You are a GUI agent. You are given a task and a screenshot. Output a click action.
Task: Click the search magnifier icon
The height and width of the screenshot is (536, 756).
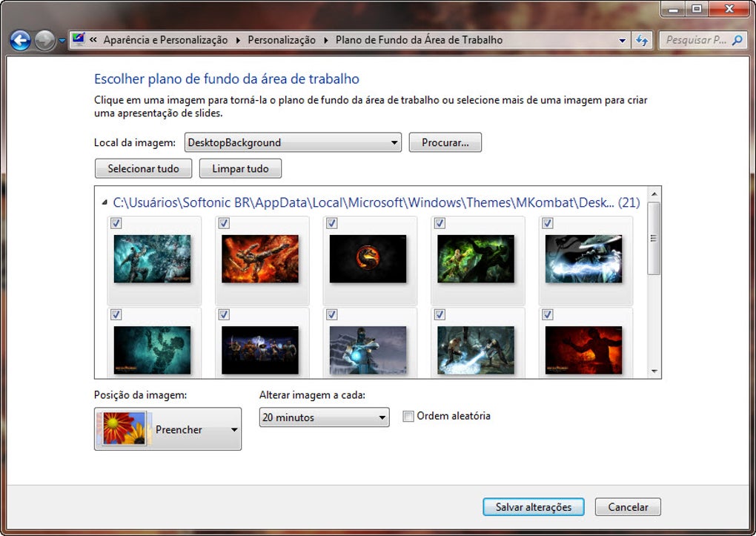pyautogui.click(x=737, y=40)
